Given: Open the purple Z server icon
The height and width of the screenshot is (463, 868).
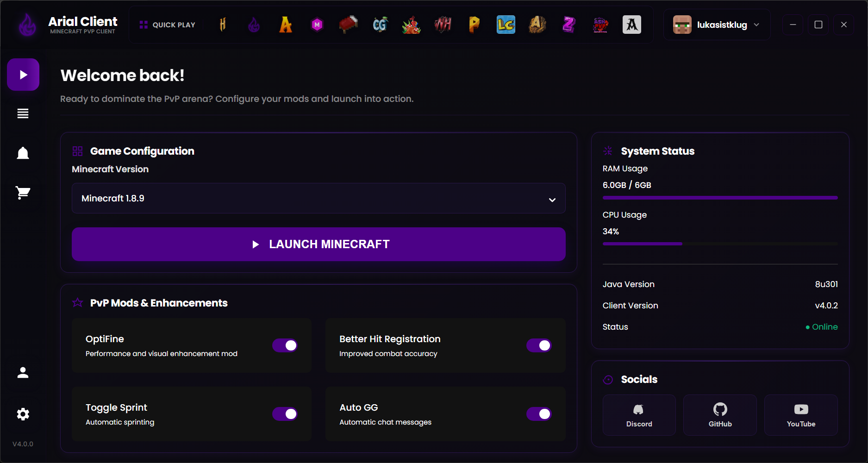Looking at the screenshot, I should coord(569,25).
